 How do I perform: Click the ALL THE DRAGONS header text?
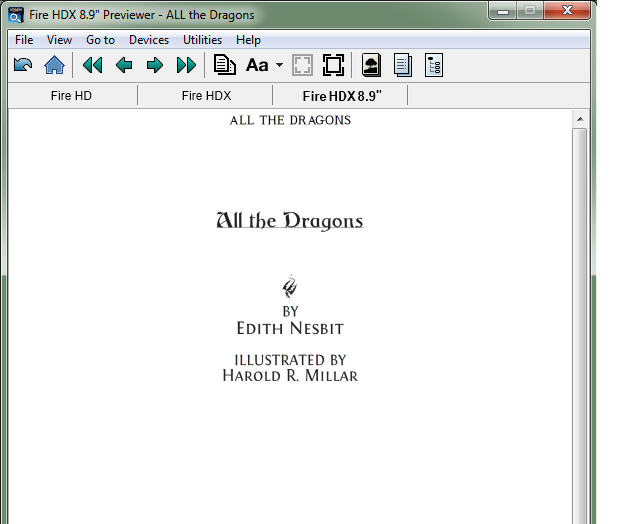tap(290, 120)
